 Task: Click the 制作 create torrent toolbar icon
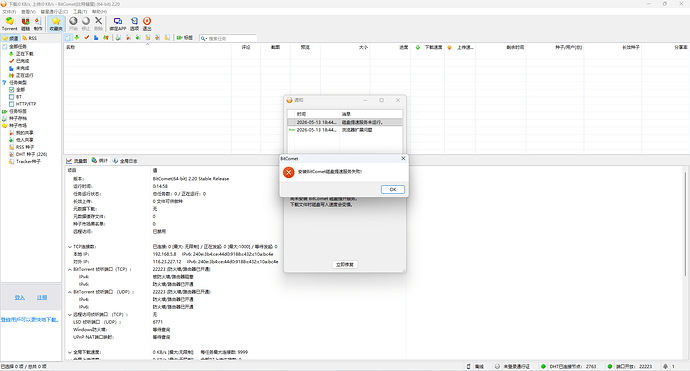38,24
